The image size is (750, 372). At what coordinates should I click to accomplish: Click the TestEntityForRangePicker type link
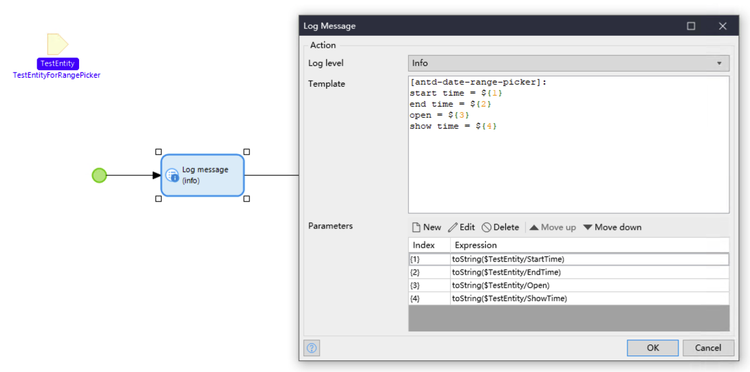pyautogui.click(x=57, y=75)
